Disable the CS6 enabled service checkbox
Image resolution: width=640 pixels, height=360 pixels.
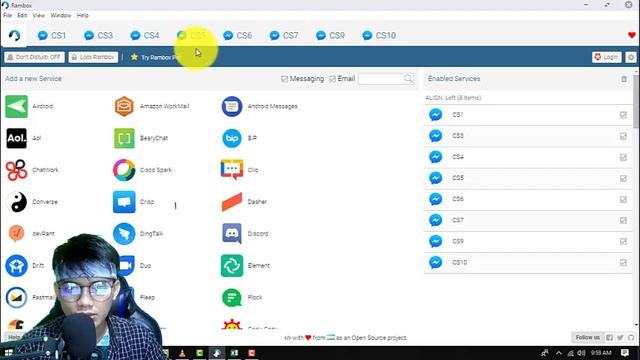tap(623, 199)
